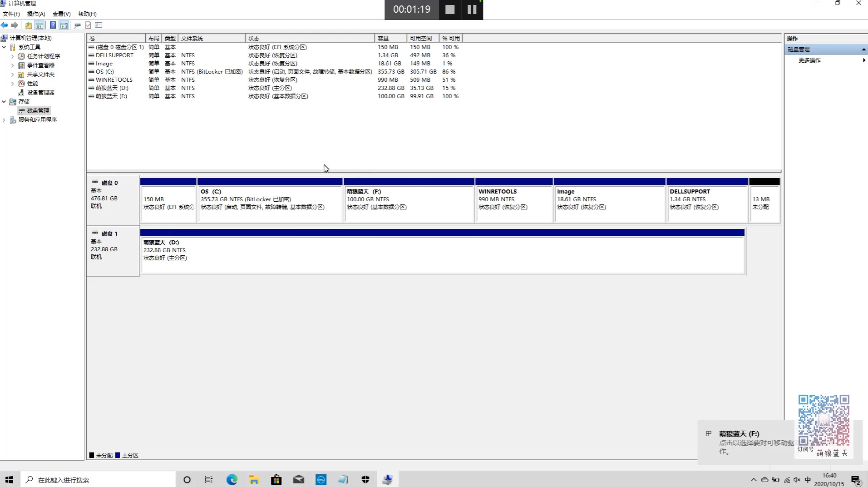The width and height of the screenshot is (868, 487).
Task: Stop the screen recording
Action: [x=450, y=10]
